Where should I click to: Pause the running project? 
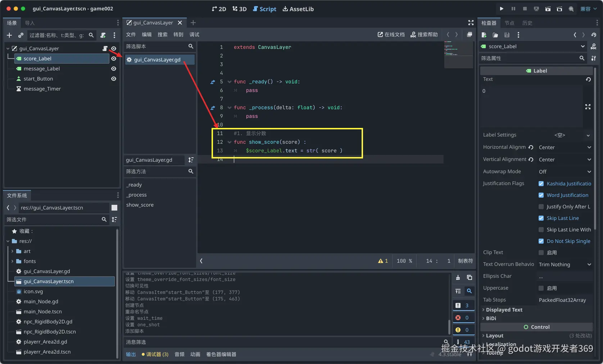[513, 9]
